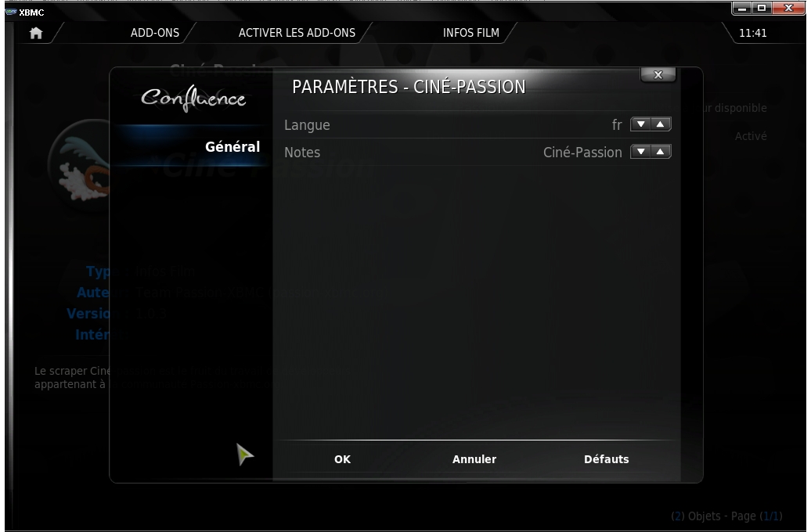Screen dimensions: 811x532
Task: Navigate to ADD-ONS breadcrumb
Action: tap(155, 33)
